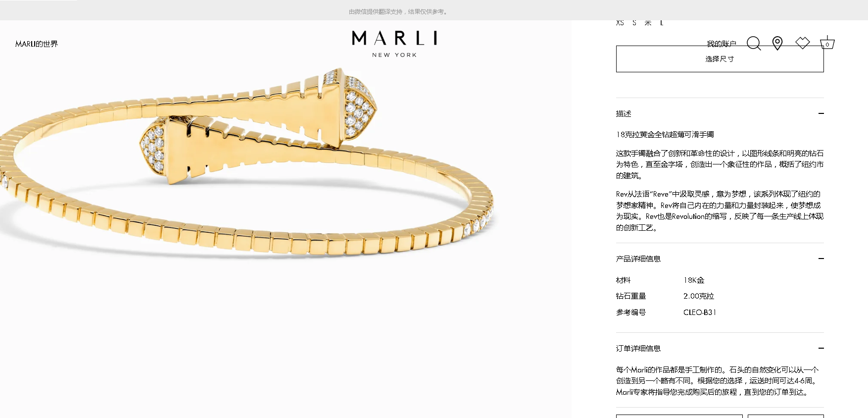868x418 pixels.
Task: Pick the 米 (M) size option
Action: tap(648, 23)
